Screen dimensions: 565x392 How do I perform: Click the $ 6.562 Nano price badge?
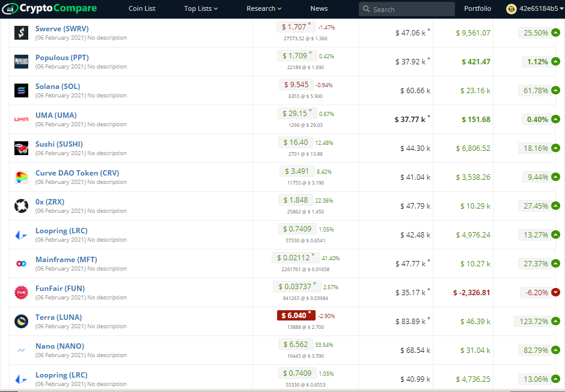296,344
